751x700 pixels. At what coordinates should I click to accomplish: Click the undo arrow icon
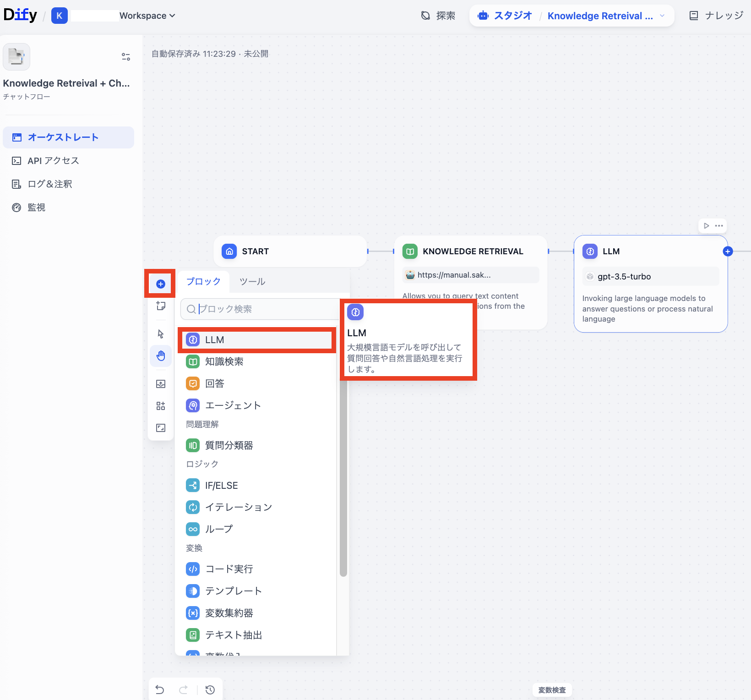pyautogui.click(x=160, y=689)
